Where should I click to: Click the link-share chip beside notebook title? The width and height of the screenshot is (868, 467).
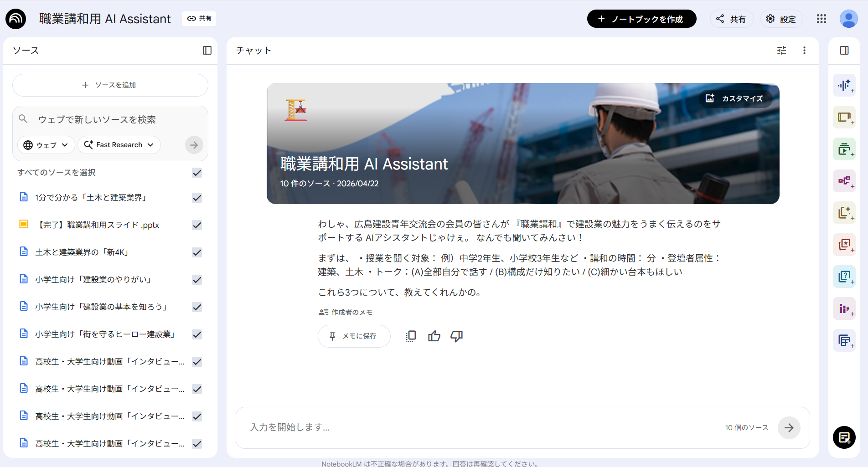pyautogui.click(x=199, y=19)
